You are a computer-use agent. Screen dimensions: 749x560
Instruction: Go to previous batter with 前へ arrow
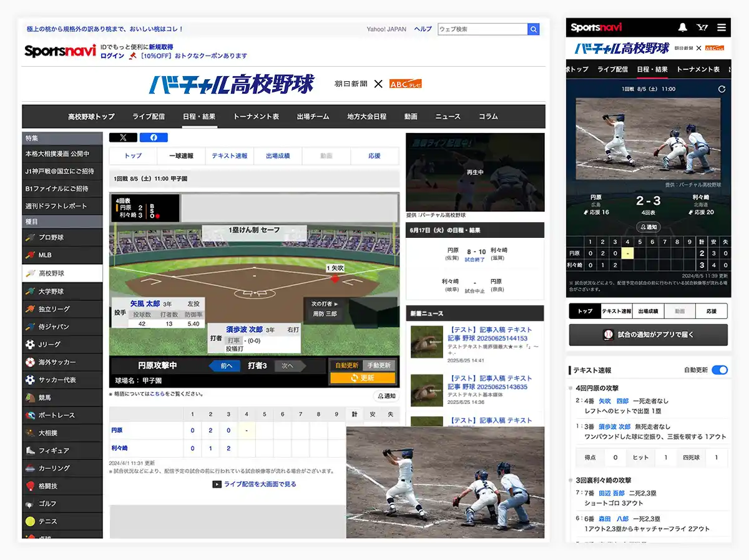coord(225,366)
